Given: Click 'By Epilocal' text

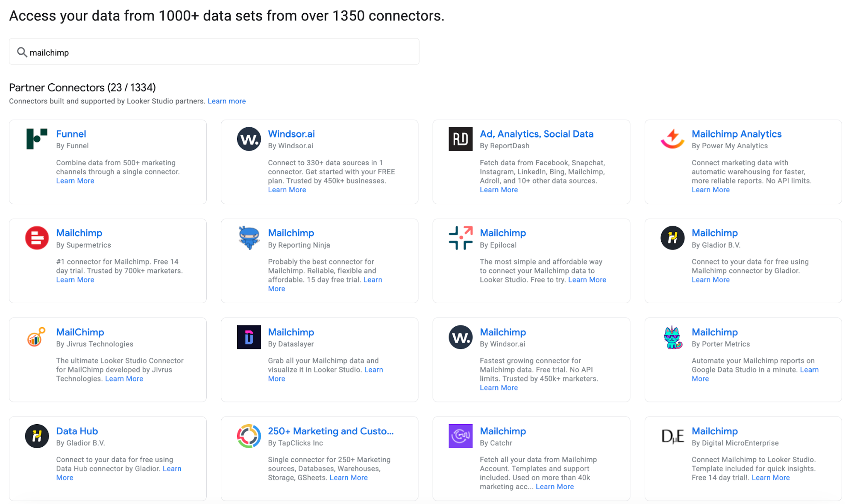Looking at the screenshot, I should (x=498, y=245).
